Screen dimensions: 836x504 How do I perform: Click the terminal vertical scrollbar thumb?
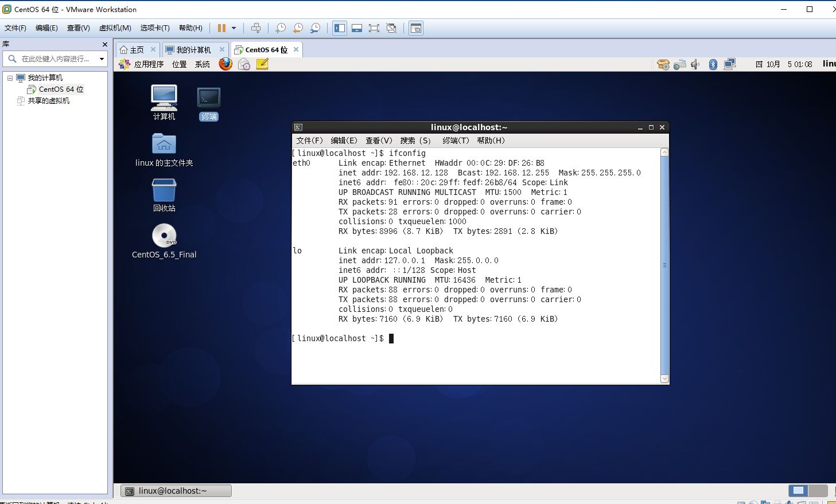pos(664,265)
